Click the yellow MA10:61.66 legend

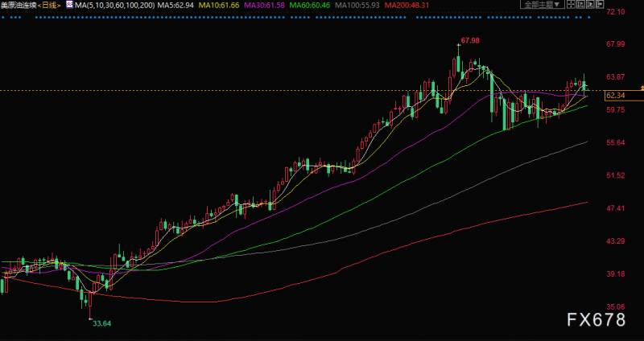click(x=219, y=6)
